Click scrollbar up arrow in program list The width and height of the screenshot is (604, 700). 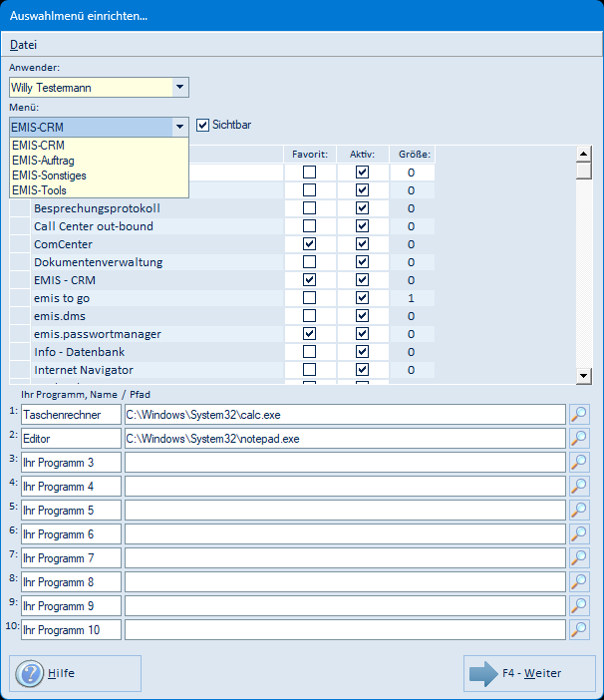(583, 154)
